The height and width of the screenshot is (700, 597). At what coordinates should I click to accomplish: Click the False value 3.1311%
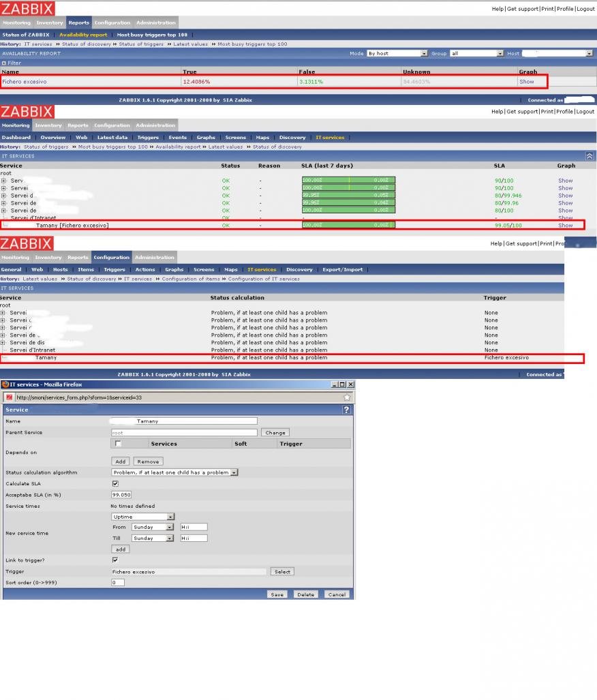click(x=311, y=82)
